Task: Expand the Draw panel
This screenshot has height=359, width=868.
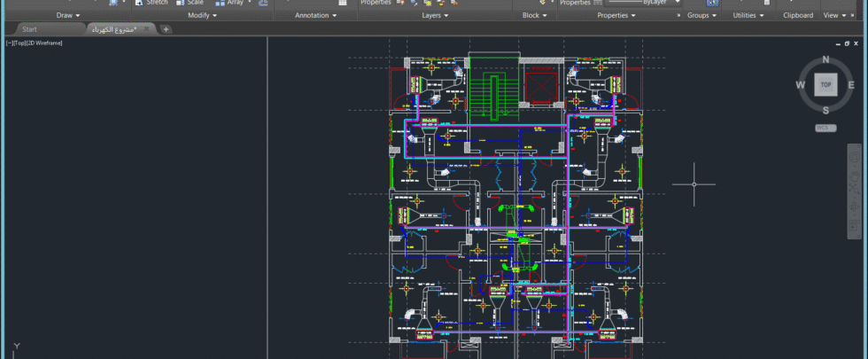Action: (68, 16)
